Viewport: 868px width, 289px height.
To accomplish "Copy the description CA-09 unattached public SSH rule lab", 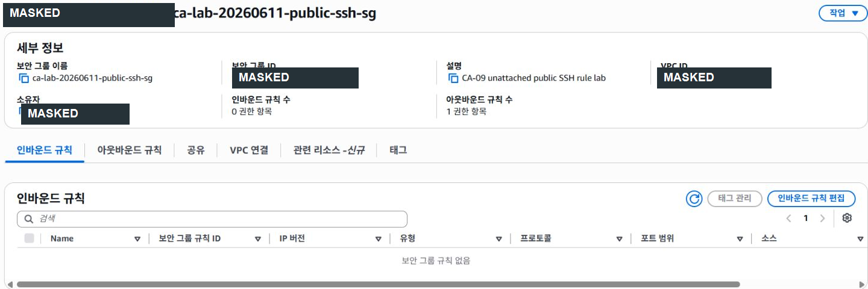I will point(453,78).
